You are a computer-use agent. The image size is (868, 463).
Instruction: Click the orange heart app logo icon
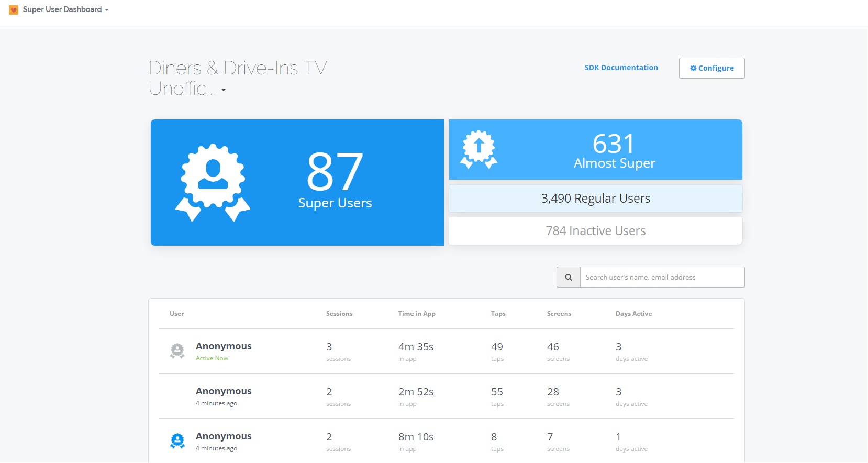click(x=14, y=10)
